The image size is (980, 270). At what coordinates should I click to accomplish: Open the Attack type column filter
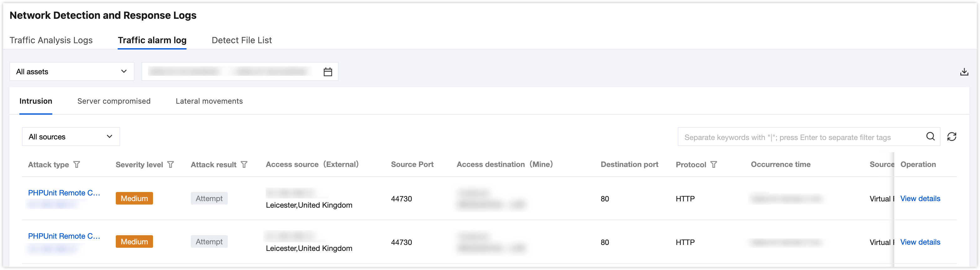tap(77, 164)
